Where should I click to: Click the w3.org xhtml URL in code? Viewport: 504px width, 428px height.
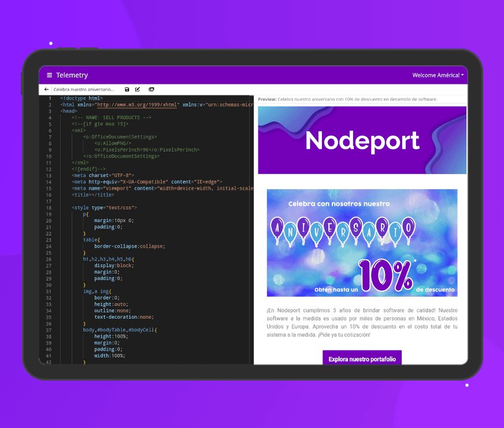tap(138, 105)
